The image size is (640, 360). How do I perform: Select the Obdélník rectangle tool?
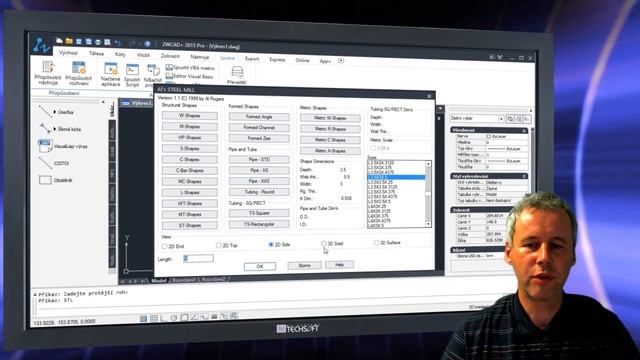click(x=56, y=180)
